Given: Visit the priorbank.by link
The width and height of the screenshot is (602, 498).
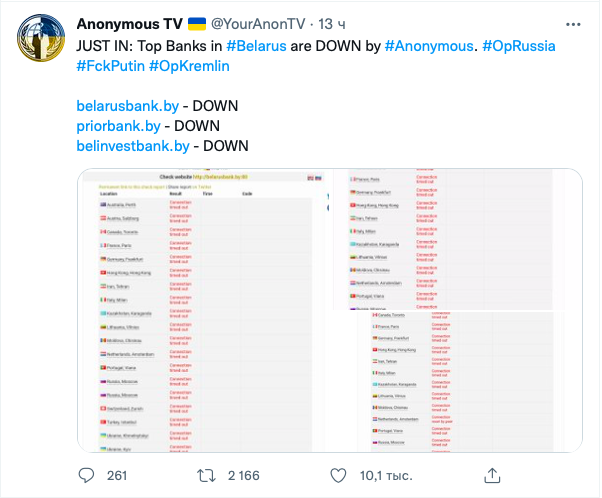Looking at the screenshot, I should [x=118, y=126].
